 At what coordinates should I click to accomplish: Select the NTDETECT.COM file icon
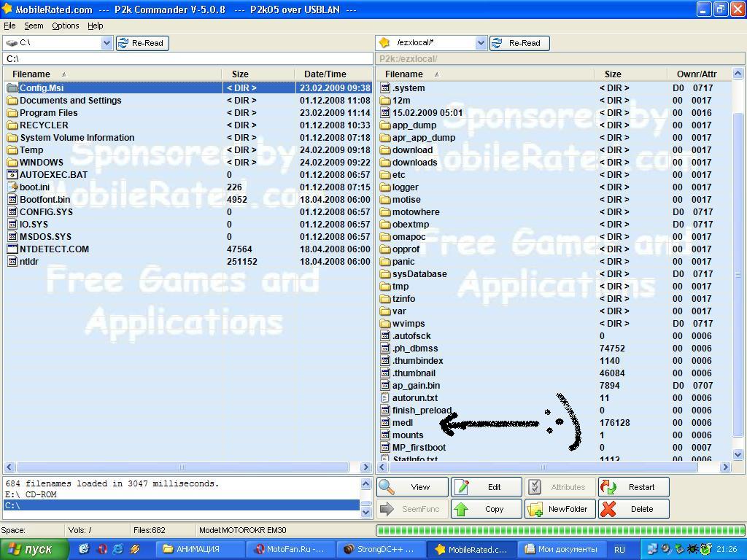pyautogui.click(x=12, y=249)
